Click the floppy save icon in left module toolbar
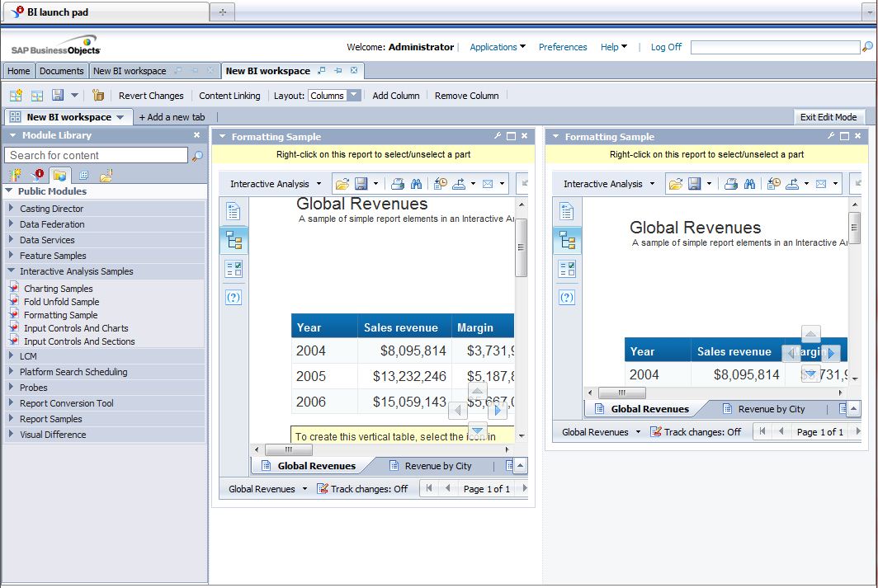 point(361,184)
